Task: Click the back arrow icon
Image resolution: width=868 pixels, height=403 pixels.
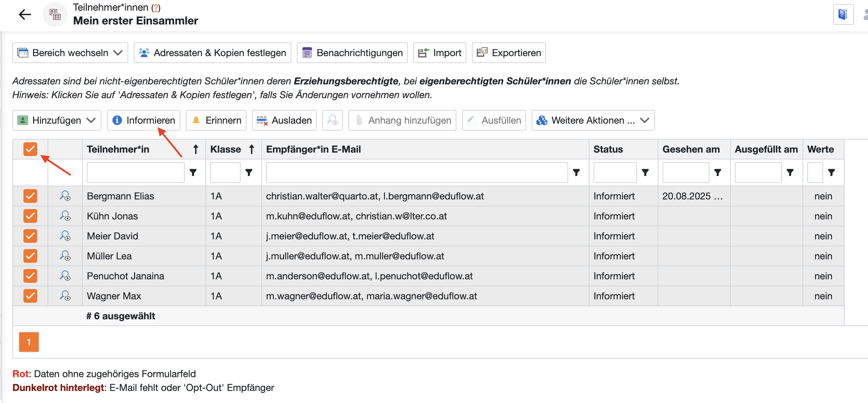Action: point(25,14)
